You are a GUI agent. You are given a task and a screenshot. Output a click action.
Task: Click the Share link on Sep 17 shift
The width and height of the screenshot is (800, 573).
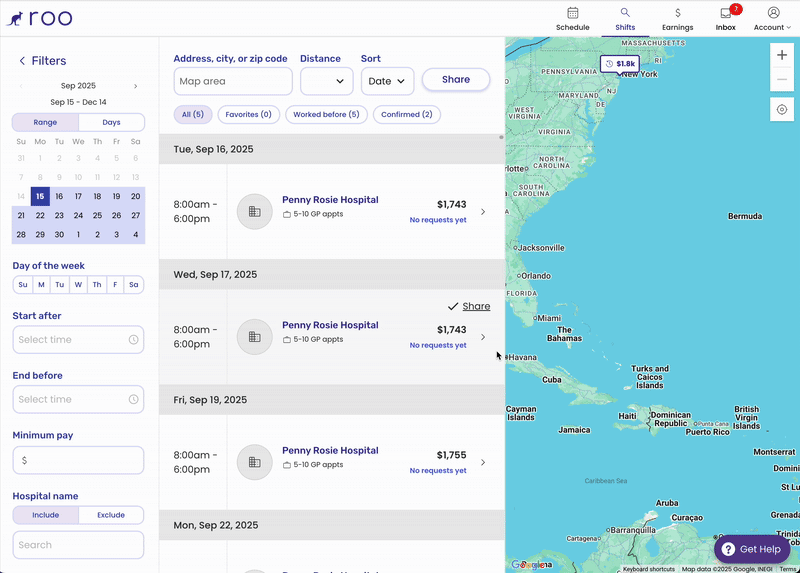[x=476, y=307]
